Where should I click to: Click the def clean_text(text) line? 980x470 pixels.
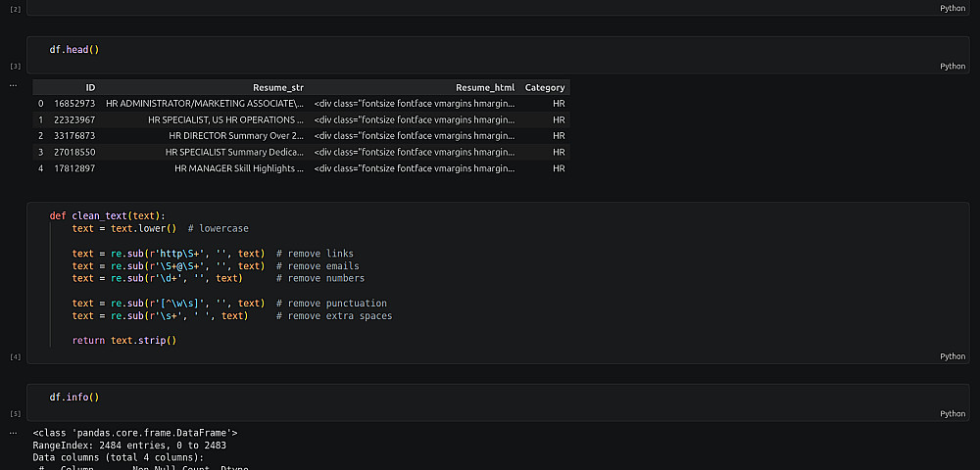[108, 215]
